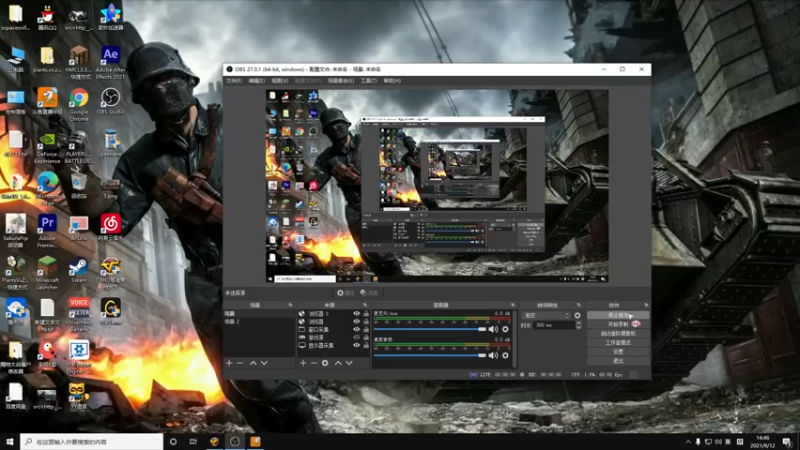Click the 停止推流 button

point(618,315)
